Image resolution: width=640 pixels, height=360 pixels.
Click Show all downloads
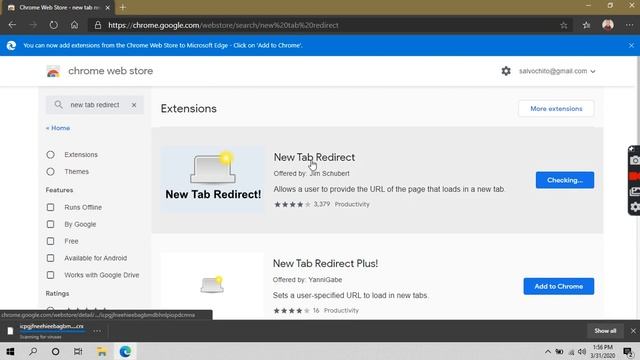605,331
